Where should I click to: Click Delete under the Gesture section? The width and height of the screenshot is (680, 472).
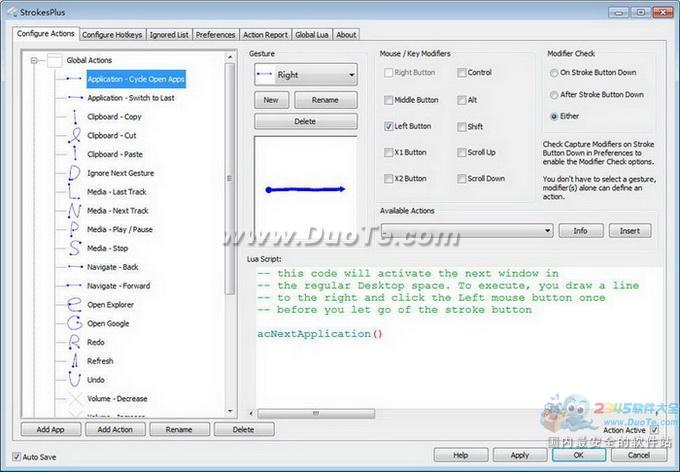(306, 121)
